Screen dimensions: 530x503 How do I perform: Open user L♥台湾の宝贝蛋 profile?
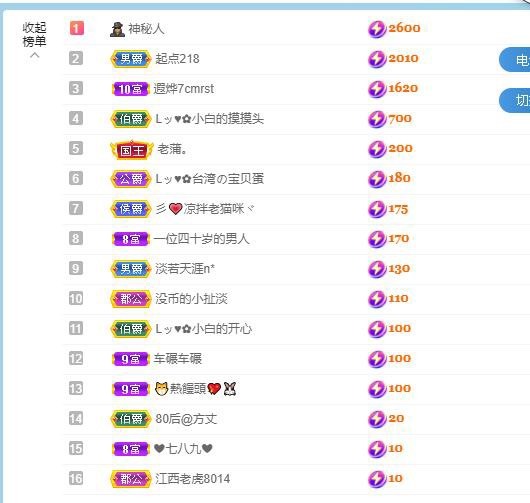pos(209,179)
